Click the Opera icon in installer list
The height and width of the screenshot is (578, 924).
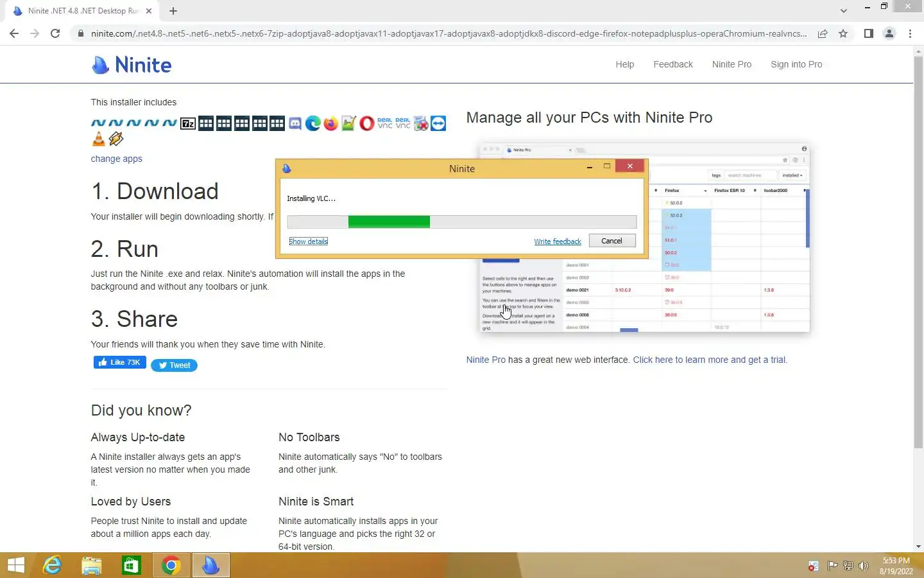pos(366,123)
